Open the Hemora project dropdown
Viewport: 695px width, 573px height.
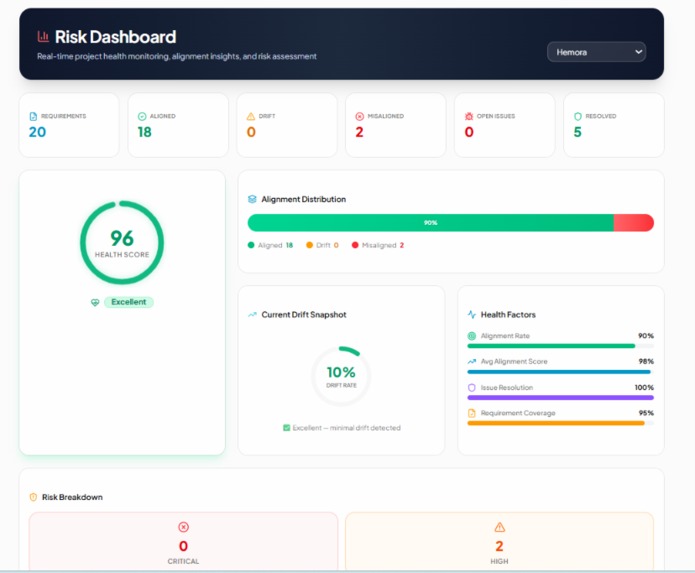pos(596,52)
